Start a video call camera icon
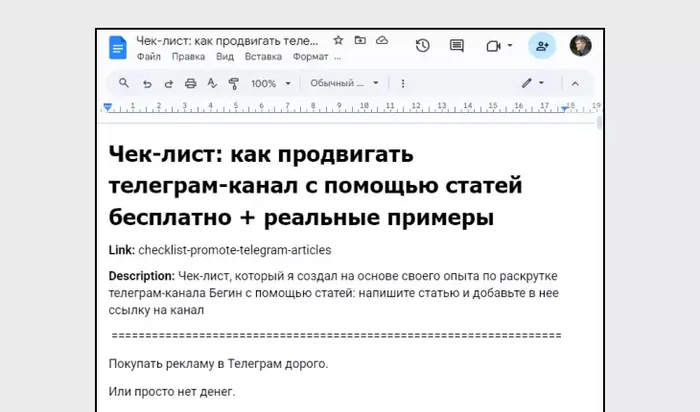Image resolution: width=700 pixels, height=412 pixels. point(493,46)
